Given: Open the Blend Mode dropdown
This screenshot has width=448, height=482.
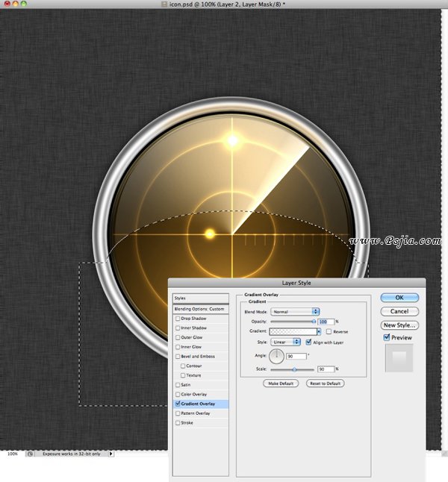Looking at the screenshot, I should (295, 311).
